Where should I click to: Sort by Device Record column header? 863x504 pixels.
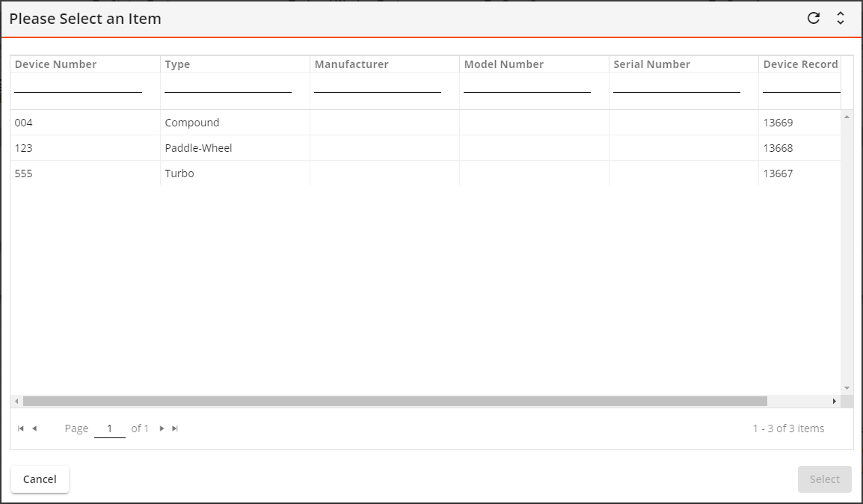click(800, 64)
